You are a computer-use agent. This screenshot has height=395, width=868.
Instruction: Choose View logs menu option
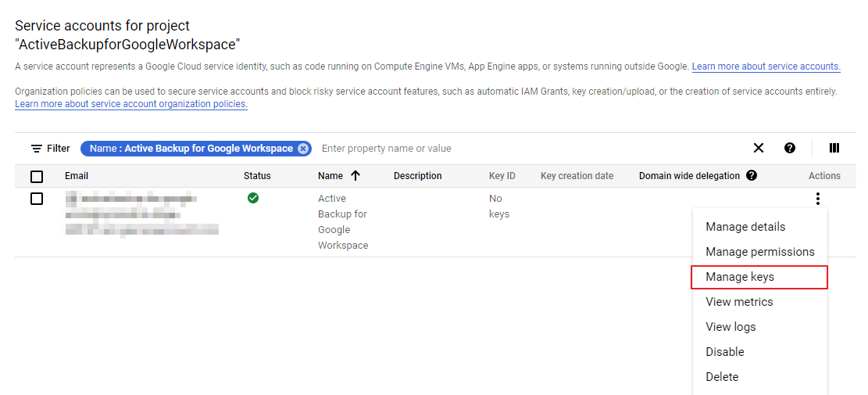[x=730, y=327]
